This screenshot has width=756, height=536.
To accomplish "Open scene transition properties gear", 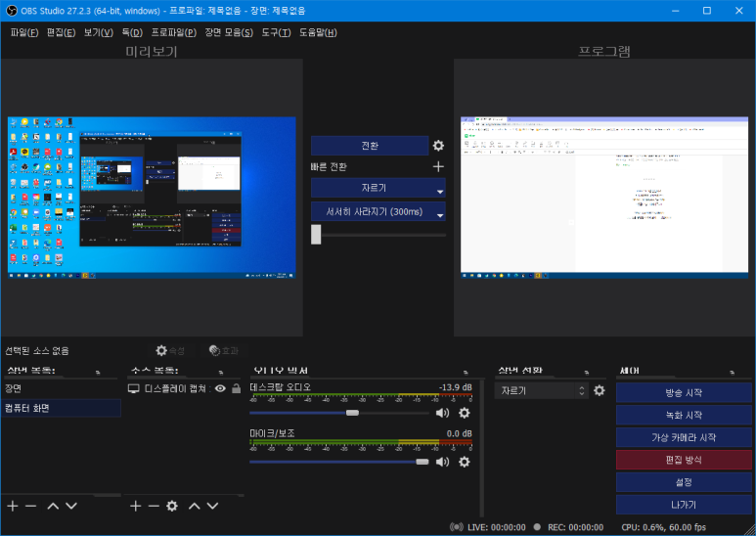I will click(600, 390).
